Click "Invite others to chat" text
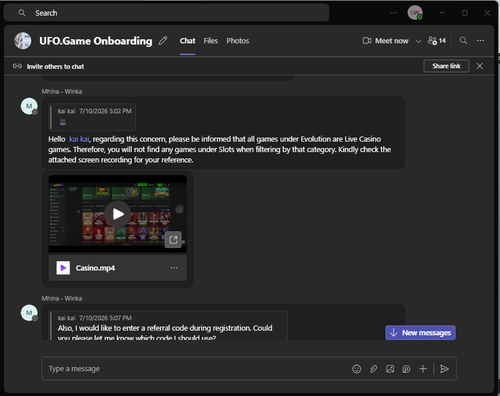This screenshot has height=396, width=500. tap(55, 66)
